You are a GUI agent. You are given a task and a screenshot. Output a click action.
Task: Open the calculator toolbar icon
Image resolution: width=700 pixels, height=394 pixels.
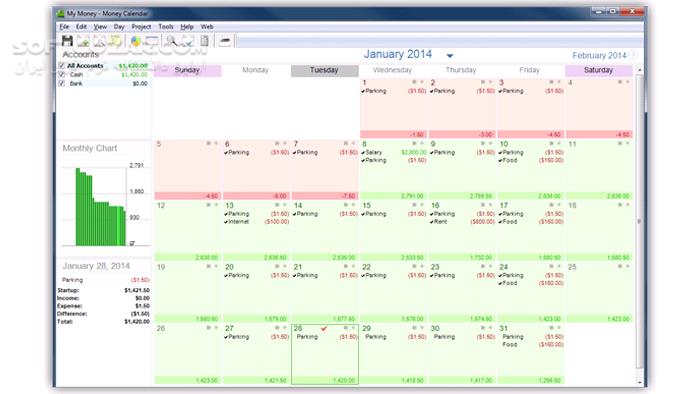coord(204,41)
